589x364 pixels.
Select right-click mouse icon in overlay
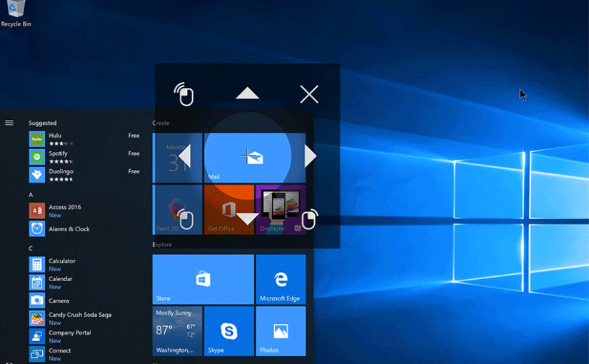click(310, 218)
